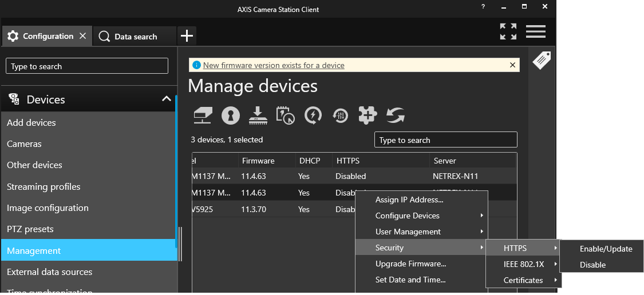The width and height of the screenshot is (644, 295).
Task: Click the info icon in firmware banner
Action: [197, 65]
